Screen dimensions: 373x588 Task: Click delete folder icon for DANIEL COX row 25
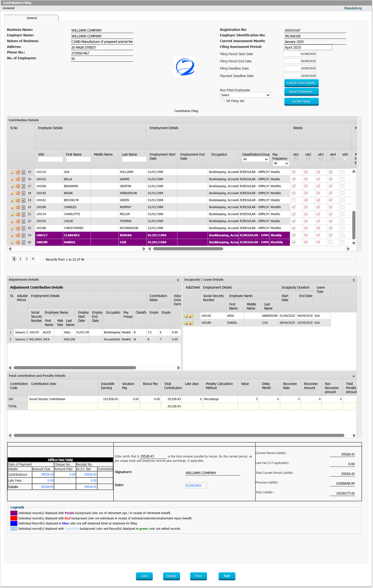click(13, 243)
